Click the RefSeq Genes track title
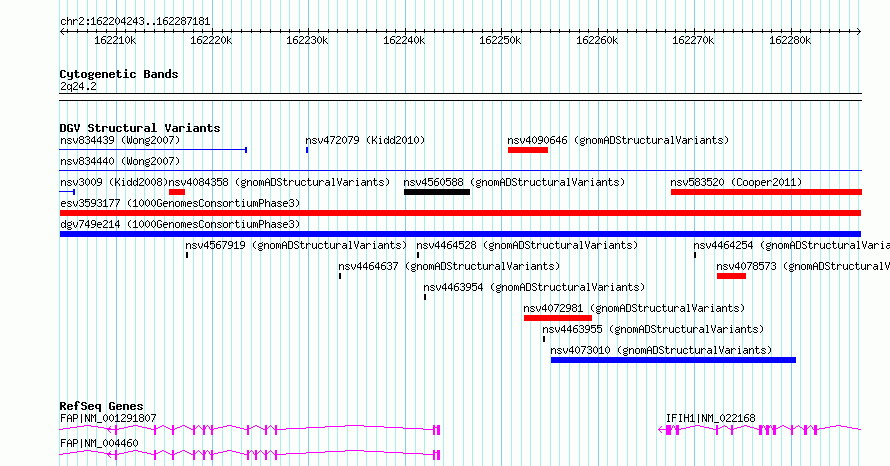The image size is (890, 466). (x=102, y=406)
